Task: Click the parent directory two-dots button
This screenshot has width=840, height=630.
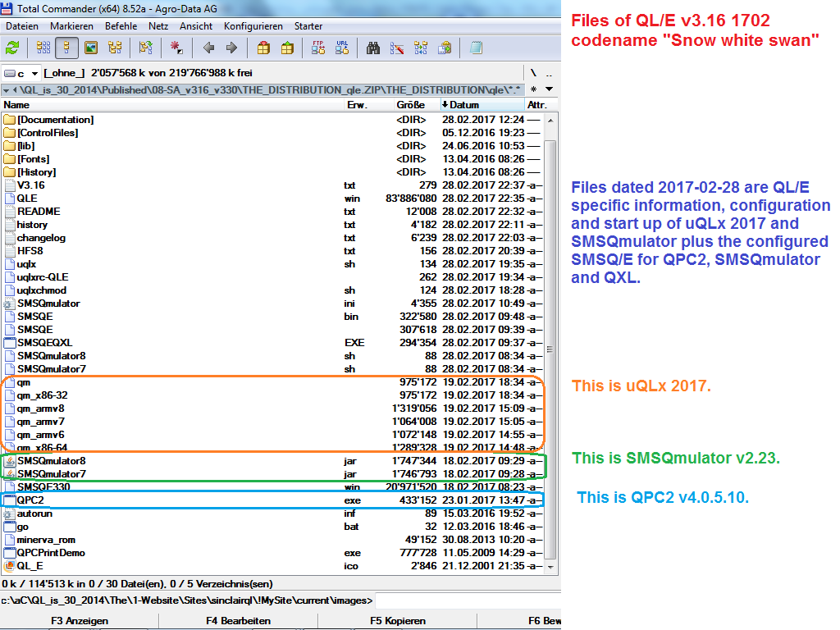Action: 549,73
